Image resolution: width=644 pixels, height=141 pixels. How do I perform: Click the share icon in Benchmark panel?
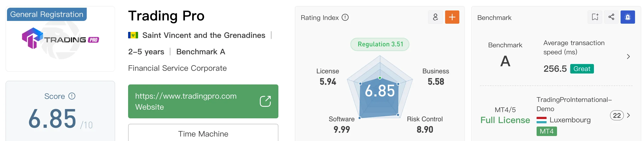point(611,17)
